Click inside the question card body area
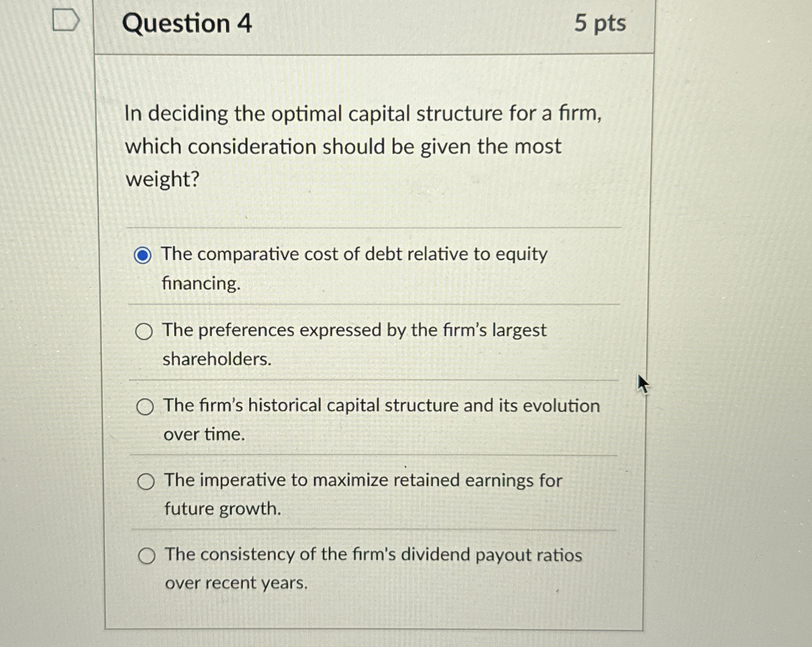This screenshot has width=812, height=647. 371,203
